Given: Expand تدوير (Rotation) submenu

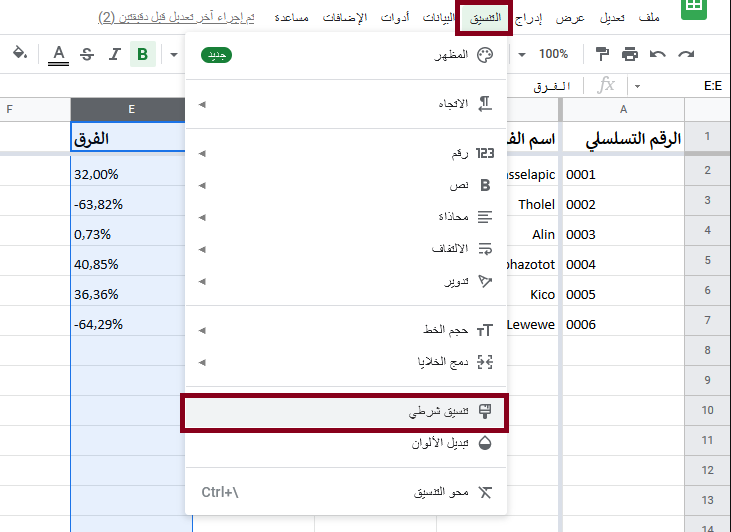Looking at the screenshot, I should pyautogui.click(x=346, y=281).
